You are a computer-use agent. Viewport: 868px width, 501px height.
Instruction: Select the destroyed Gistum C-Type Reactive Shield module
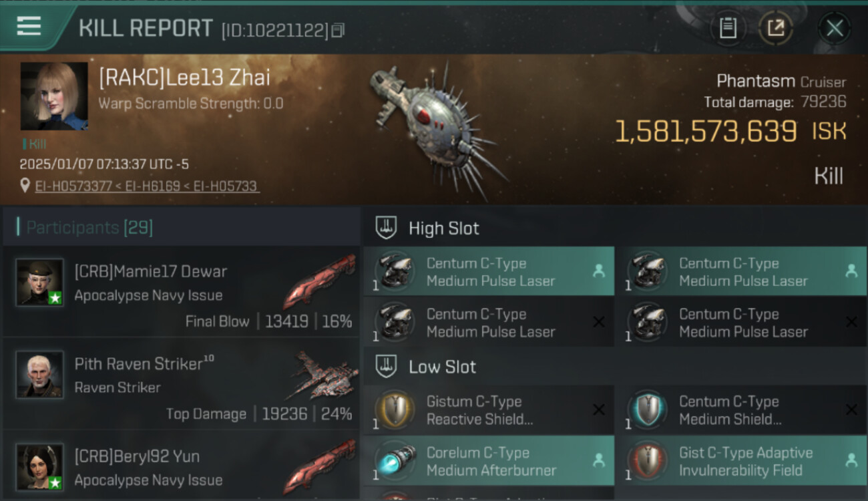[x=489, y=410]
